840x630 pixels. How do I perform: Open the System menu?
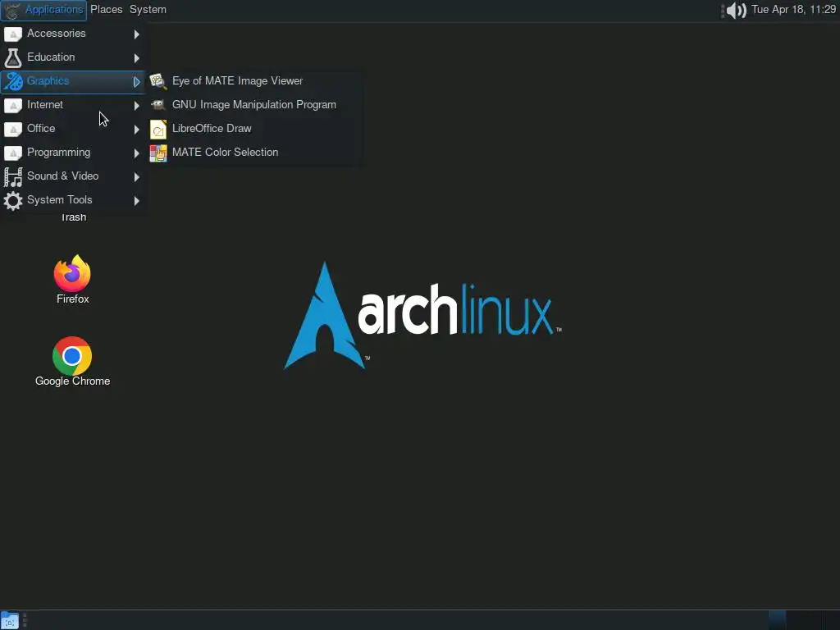(x=148, y=10)
